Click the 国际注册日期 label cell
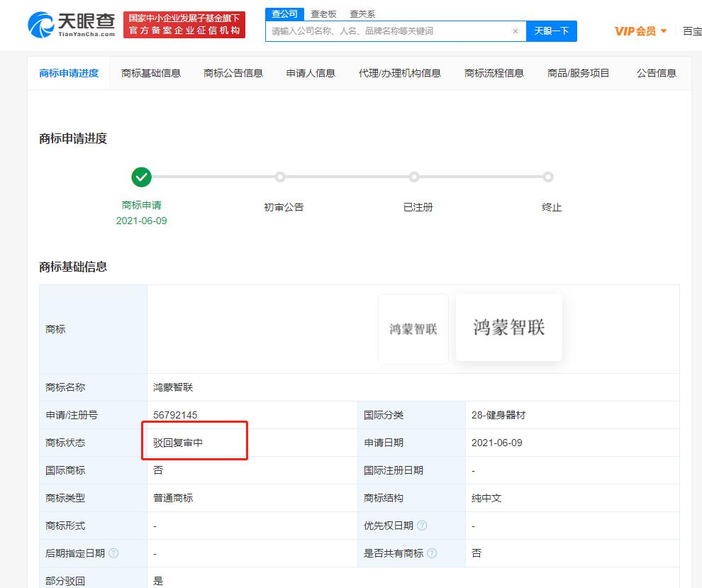The image size is (702, 588). (x=412, y=471)
